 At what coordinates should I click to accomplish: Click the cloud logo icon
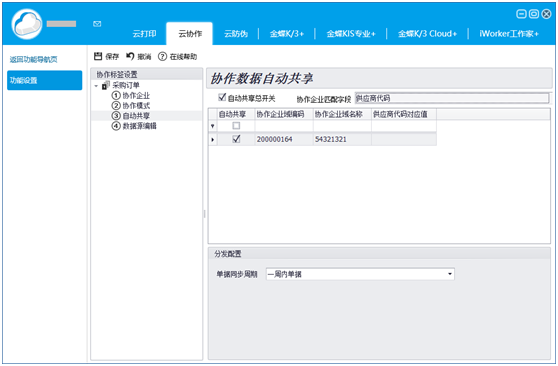click(27, 24)
